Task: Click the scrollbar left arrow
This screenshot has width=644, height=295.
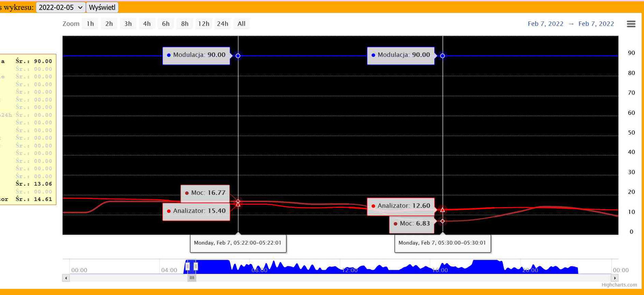Action: (66, 278)
